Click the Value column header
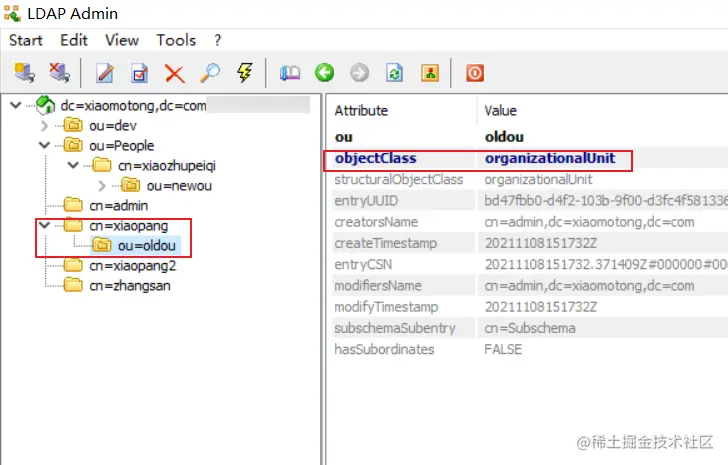The image size is (728, 465). click(x=500, y=110)
